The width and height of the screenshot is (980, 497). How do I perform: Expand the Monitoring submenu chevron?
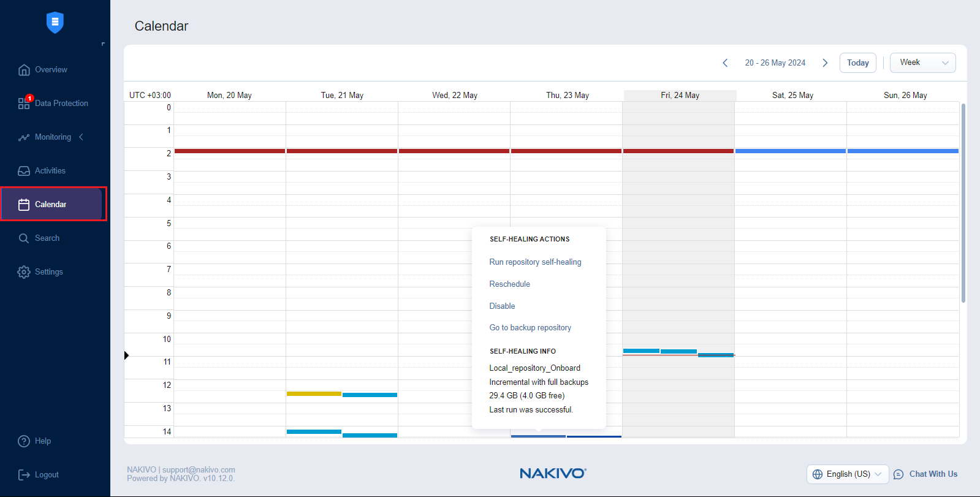[81, 137]
